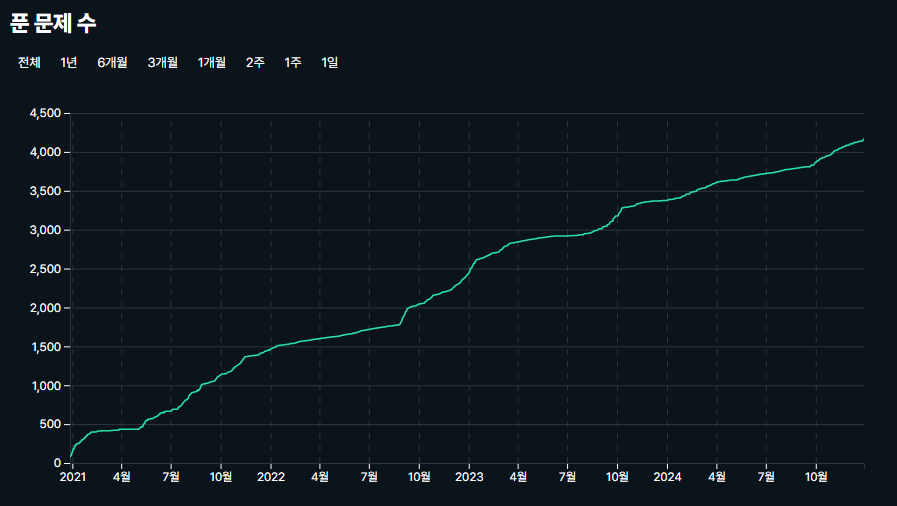Screen dimensions: 897x506
Task: Click the 2,000 y-axis label
Action: point(45,308)
